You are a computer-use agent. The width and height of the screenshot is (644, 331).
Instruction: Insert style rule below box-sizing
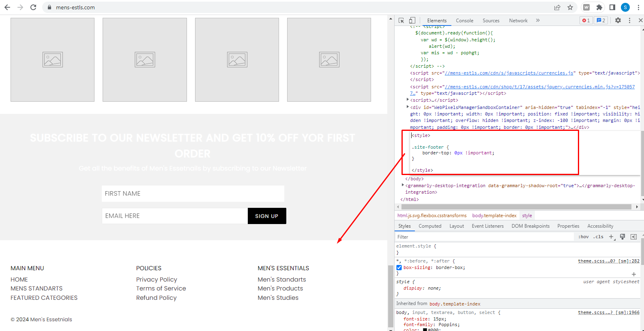(x=634, y=274)
